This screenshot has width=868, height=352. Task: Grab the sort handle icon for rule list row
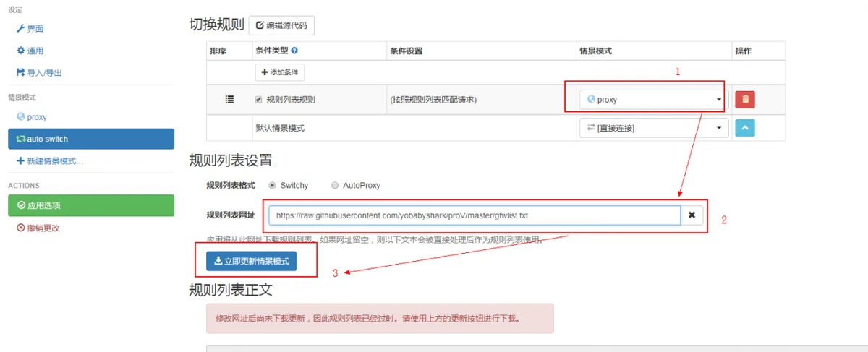[230, 100]
